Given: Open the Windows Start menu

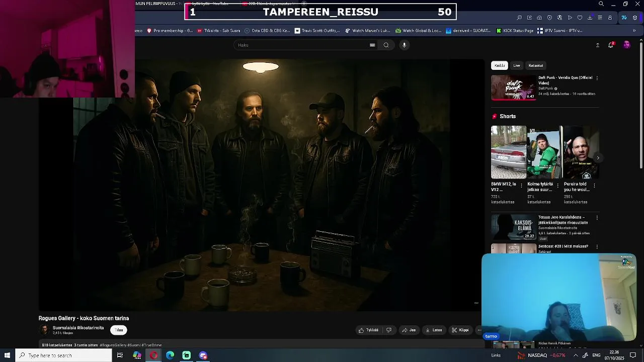Looking at the screenshot, I should (7, 355).
